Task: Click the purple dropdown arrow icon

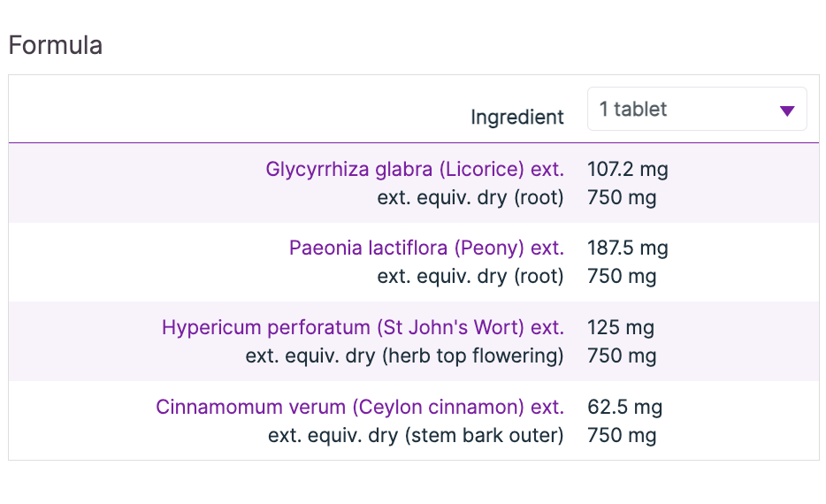Action: (x=787, y=111)
